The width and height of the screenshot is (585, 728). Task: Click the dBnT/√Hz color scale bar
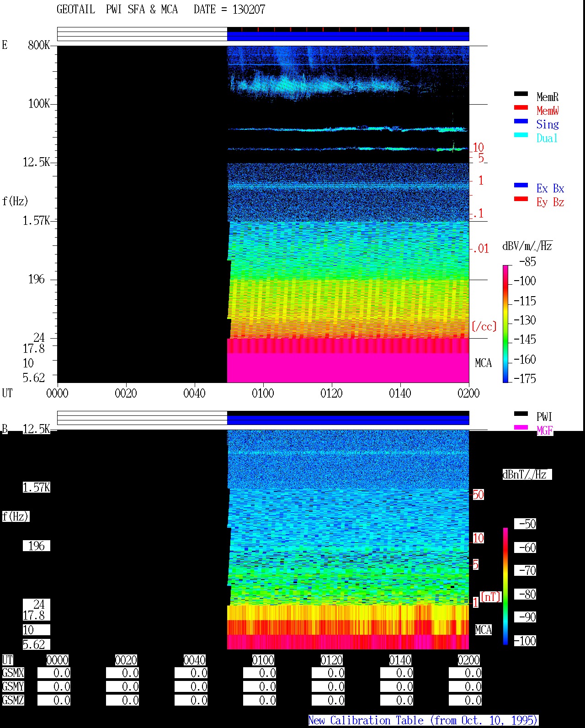505,586
